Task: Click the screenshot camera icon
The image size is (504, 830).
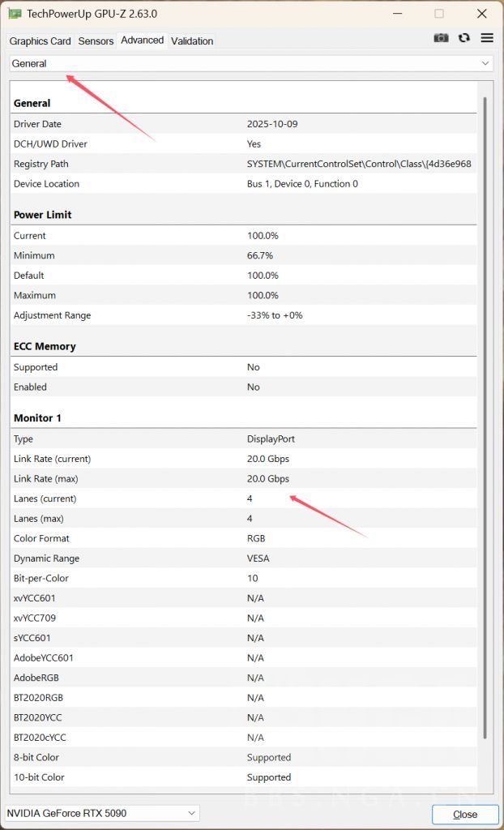Action: [x=441, y=38]
